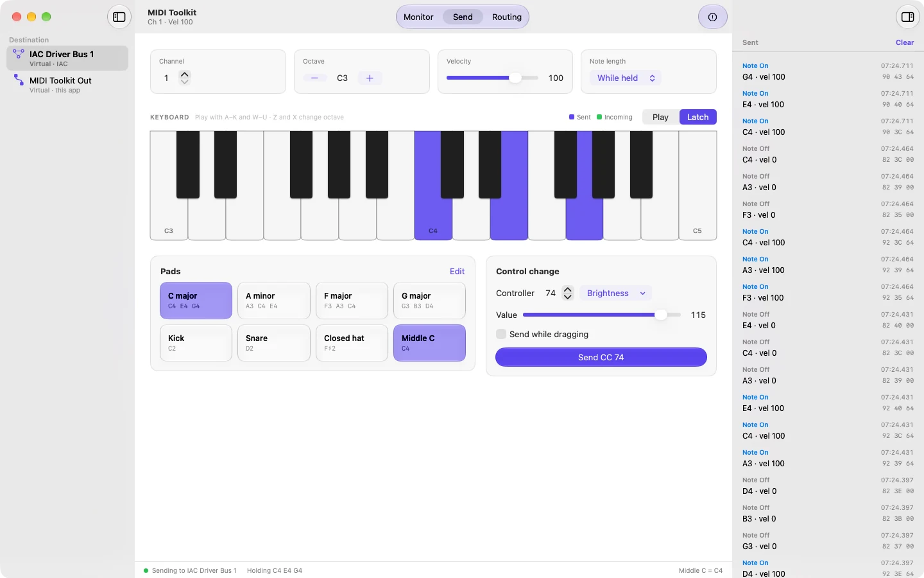Select Play keyboard mode
Viewport: 924px width, 578px height.
pos(660,117)
